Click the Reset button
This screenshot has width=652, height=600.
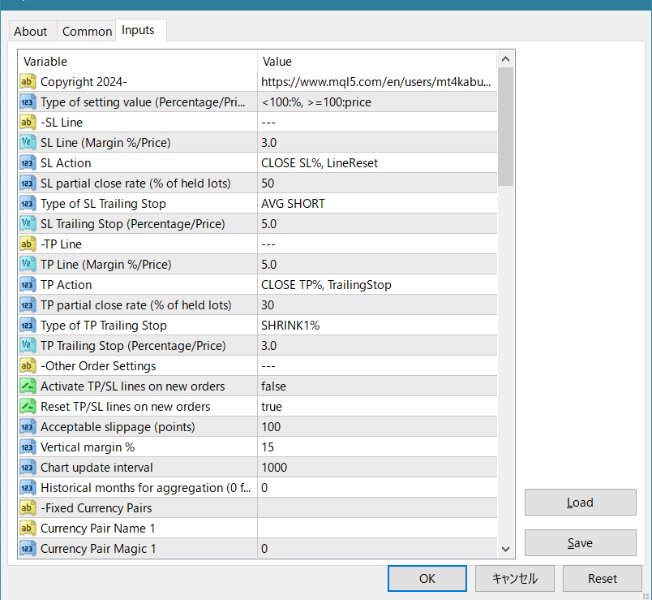coord(602,578)
